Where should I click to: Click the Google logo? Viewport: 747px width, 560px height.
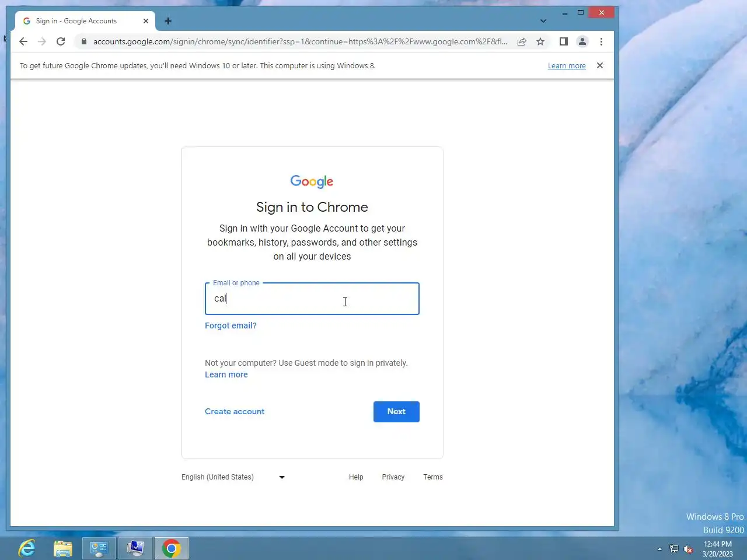(312, 181)
